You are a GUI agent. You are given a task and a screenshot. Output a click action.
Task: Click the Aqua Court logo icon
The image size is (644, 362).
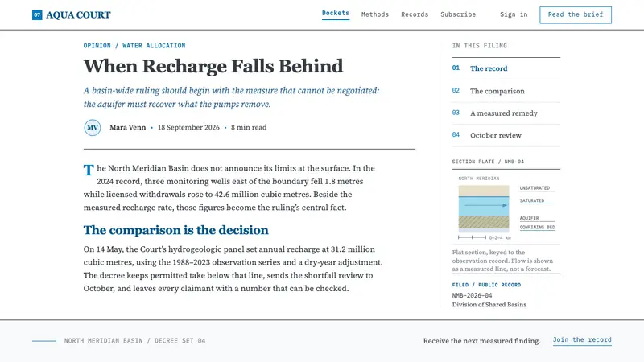37,15
